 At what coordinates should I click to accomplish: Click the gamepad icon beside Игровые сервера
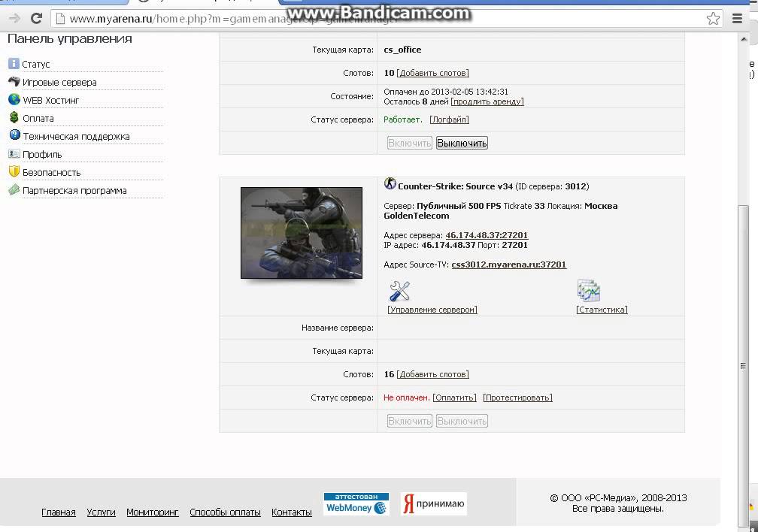(14, 82)
